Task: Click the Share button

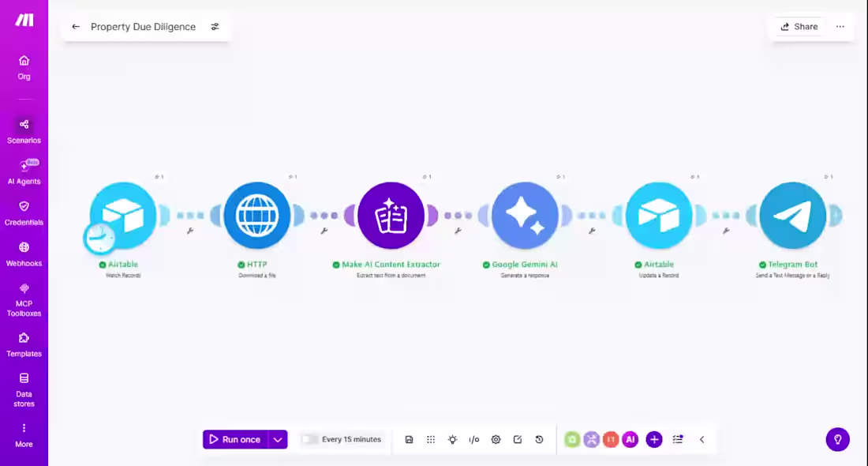Action: coord(799,27)
